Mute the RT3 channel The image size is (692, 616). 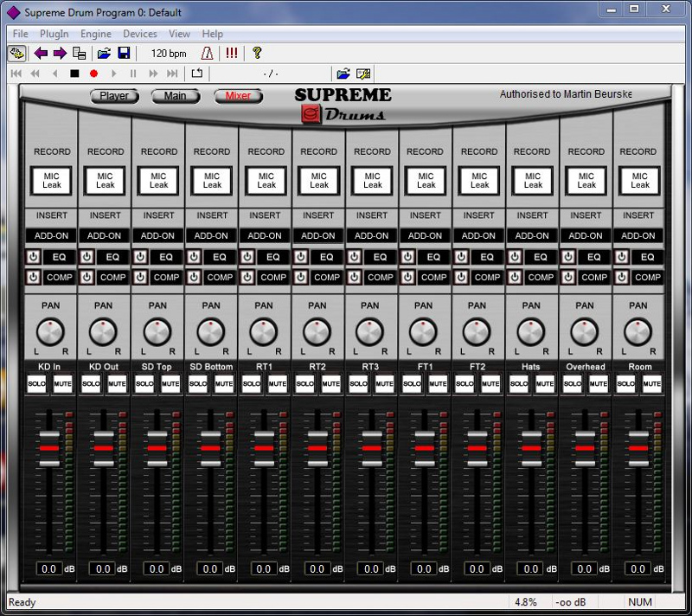click(x=384, y=383)
